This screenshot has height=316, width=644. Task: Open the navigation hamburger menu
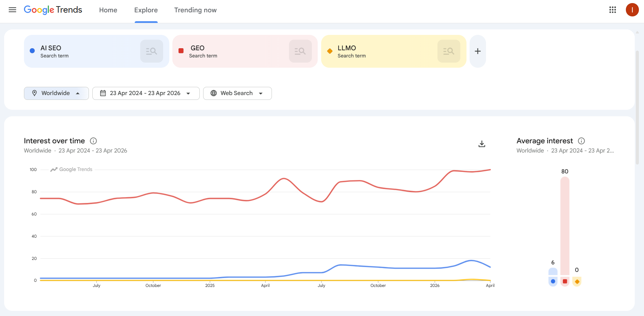click(12, 10)
